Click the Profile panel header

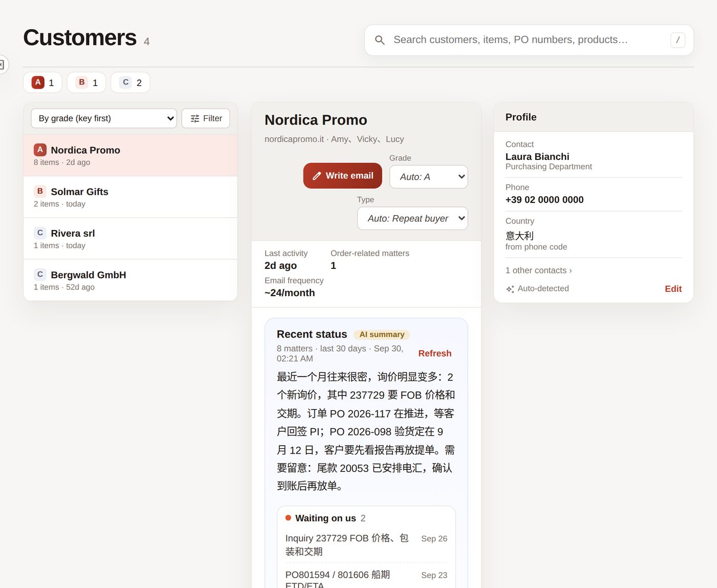click(594, 117)
